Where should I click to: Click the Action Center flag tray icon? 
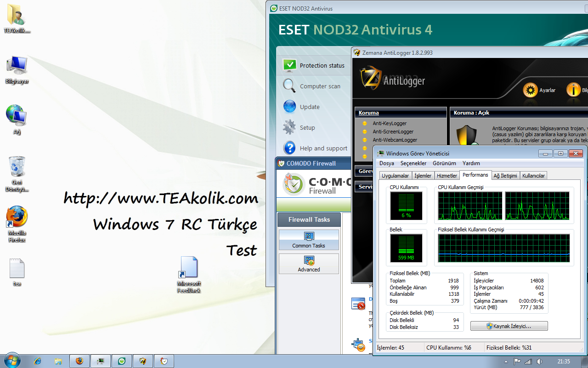click(517, 361)
